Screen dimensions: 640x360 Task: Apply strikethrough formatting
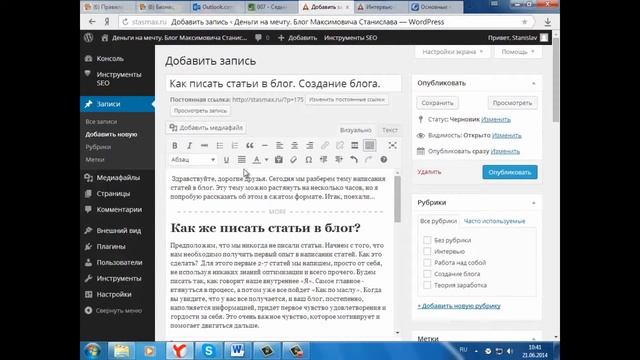coord(204,146)
